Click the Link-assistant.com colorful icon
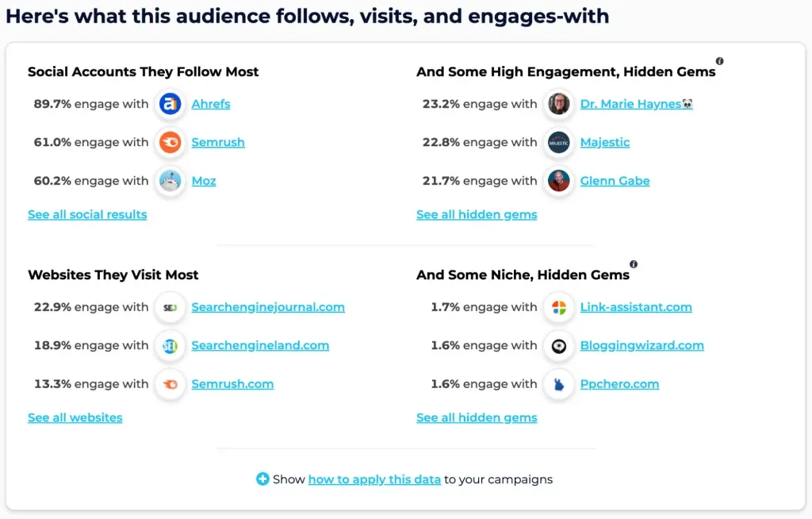Screen dimensions: 812x519 click(x=559, y=307)
